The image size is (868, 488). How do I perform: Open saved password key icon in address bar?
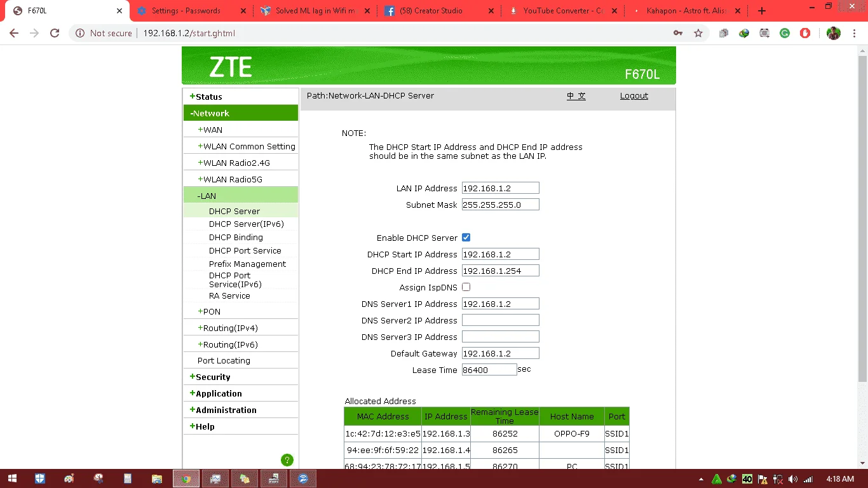click(x=678, y=33)
